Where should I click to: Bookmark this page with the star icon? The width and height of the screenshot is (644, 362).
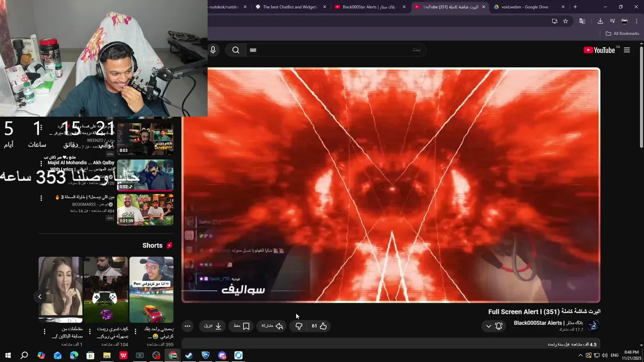click(566, 21)
